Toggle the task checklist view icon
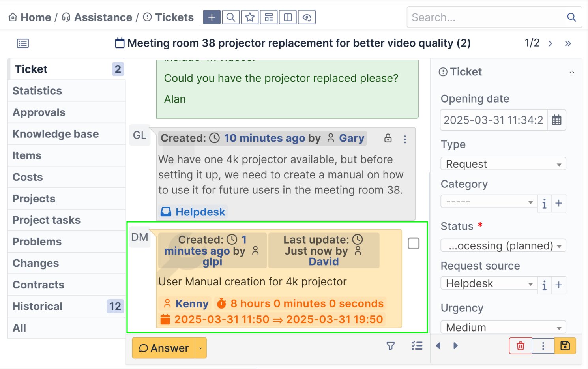Image resolution: width=588 pixels, height=369 pixels. [417, 346]
